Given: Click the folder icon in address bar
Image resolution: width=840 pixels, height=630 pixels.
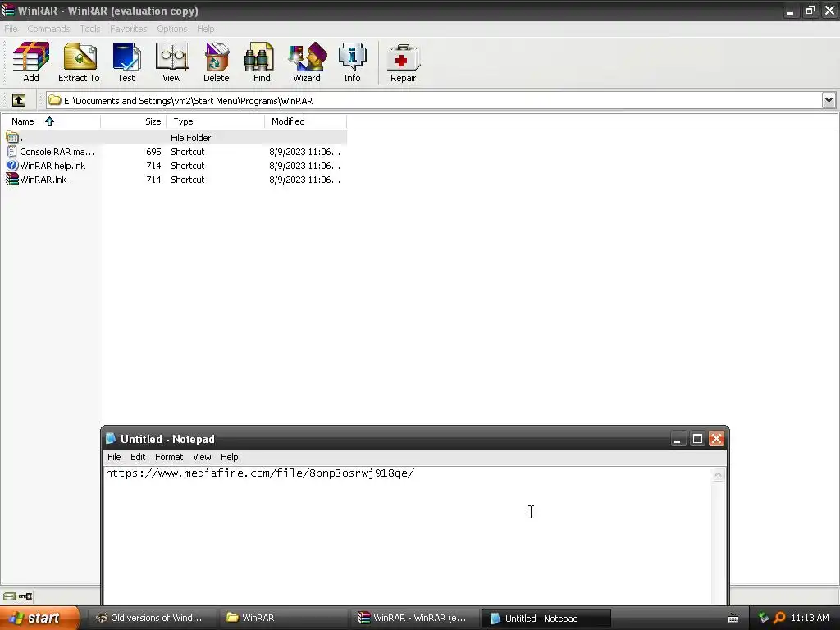Looking at the screenshot, I should click(x=55, y=100).
